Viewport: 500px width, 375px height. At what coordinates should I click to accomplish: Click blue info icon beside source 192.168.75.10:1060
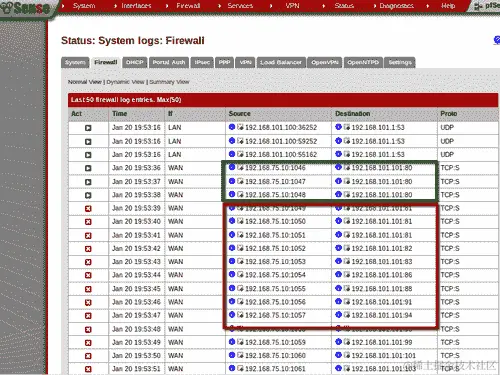pos(232,355)
